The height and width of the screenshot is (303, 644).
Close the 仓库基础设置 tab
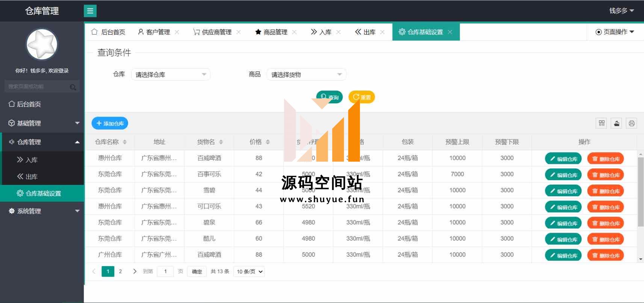click(x=450, y=32)
